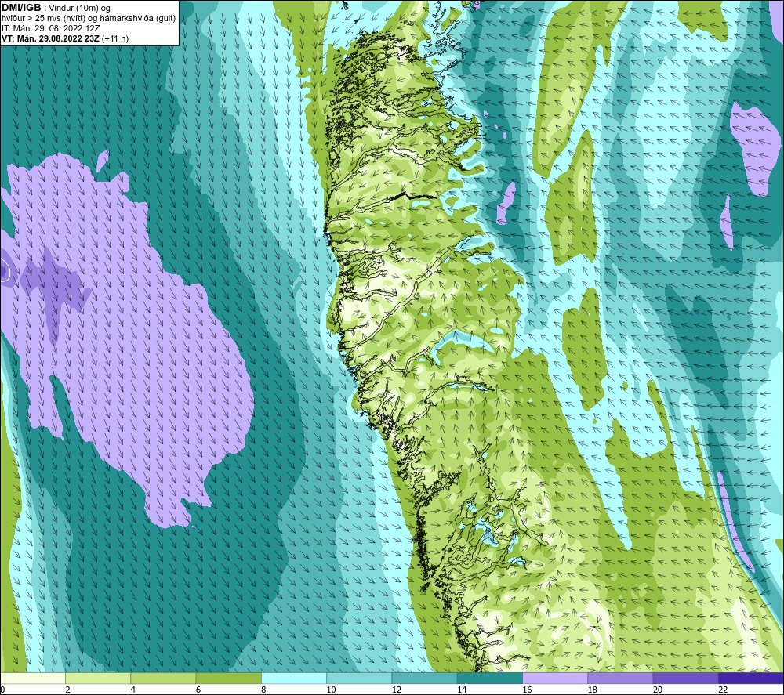Click the legend scale label '8'
This screenshot has height=695, width=784.
pos(263,690)
